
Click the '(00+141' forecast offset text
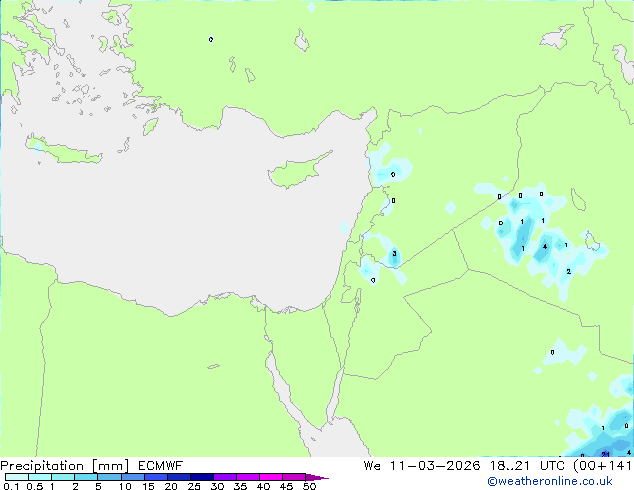(x=602, y=466)
